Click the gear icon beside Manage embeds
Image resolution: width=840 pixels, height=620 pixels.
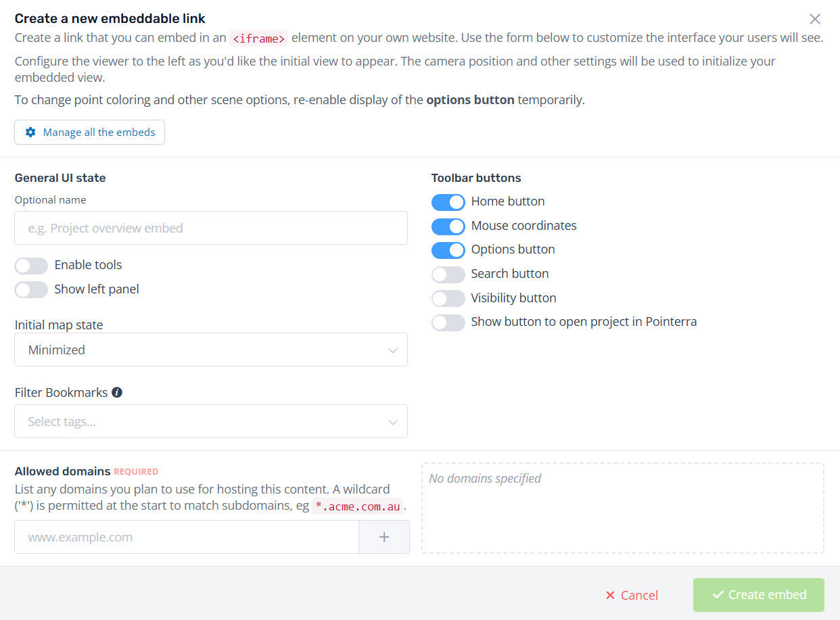(30, 133)
